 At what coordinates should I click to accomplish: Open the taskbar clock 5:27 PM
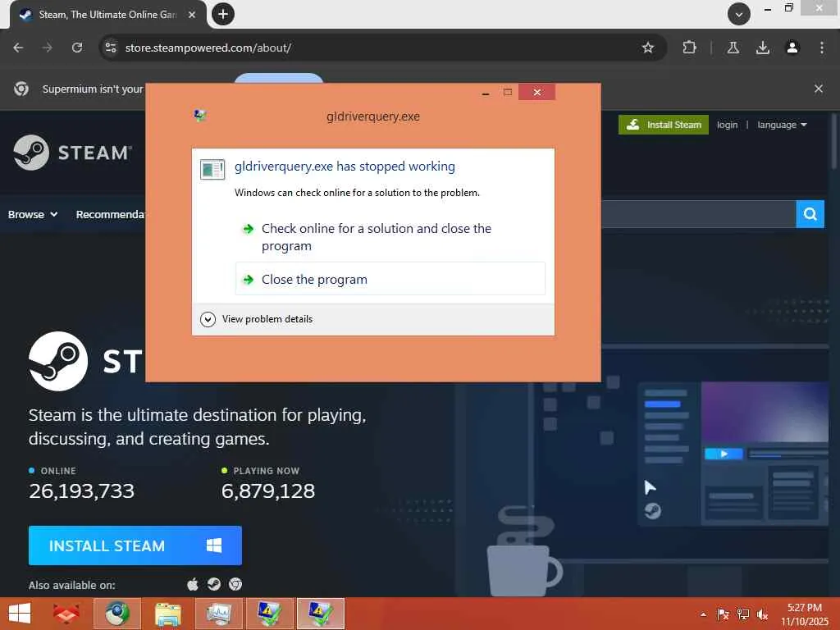(x=804, y=614)
